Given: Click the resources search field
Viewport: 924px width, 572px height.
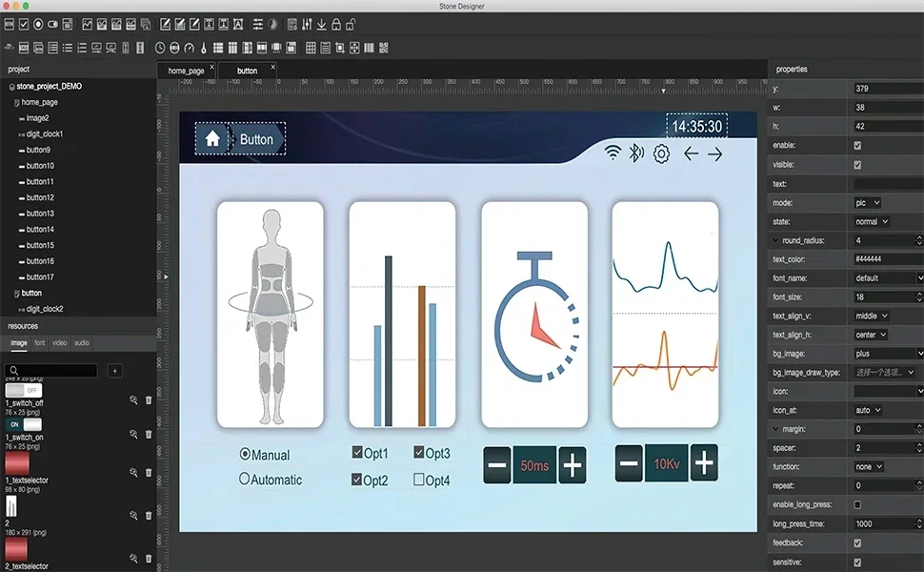Looking at the screenshot, I should (x=51, y=371).
